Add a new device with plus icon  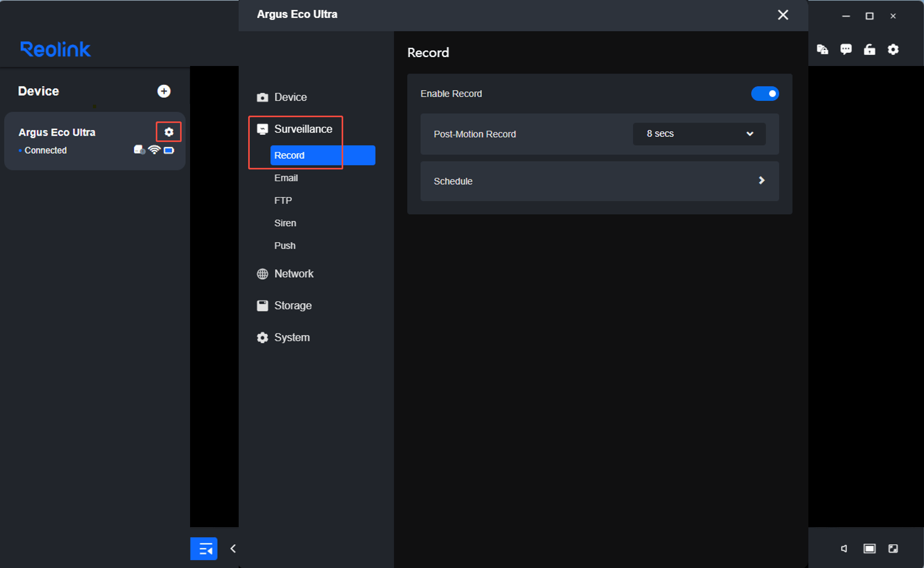pyautogui.click(x=164, y=91)
